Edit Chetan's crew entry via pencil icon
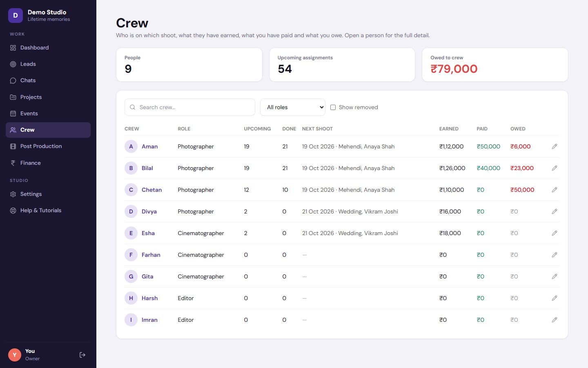Screen dimensions: 588x368 coord(554,190)
